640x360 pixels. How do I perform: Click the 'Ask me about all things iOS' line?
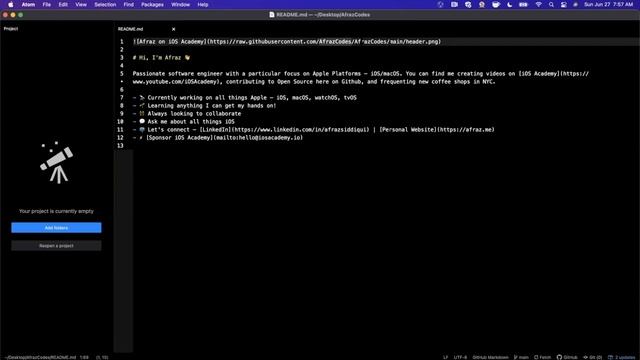pos(184,122)
